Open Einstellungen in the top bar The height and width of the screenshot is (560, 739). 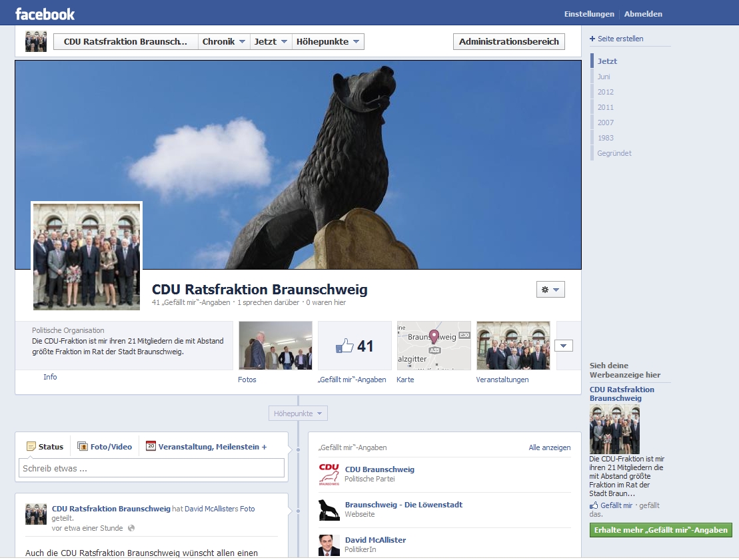click(x=589, y=14)
